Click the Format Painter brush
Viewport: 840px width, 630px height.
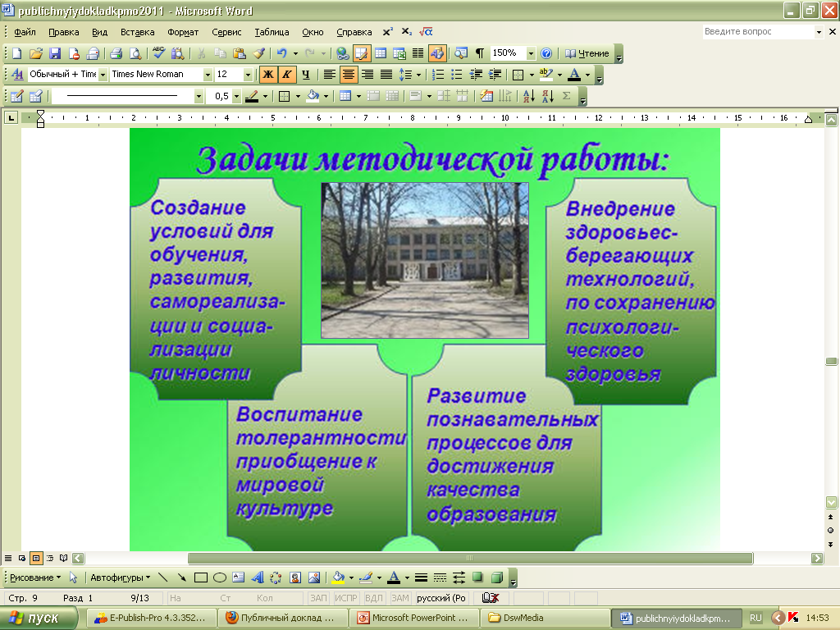pyautogui.click(x=258, y=53)
